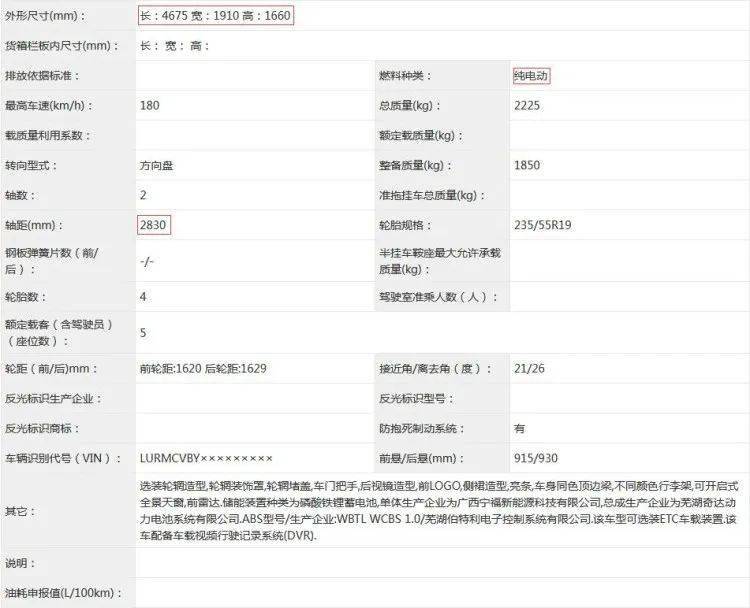Click the 准拖挂车总质量(kg) label
This screenshot has width=750, height=608.
click(432, 195)
